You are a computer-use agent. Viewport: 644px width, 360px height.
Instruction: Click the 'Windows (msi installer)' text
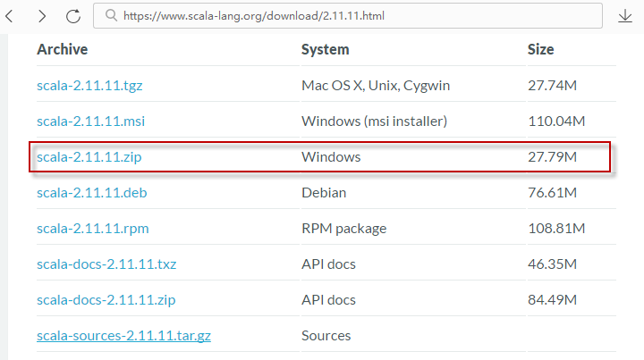[x=374, y=121]
